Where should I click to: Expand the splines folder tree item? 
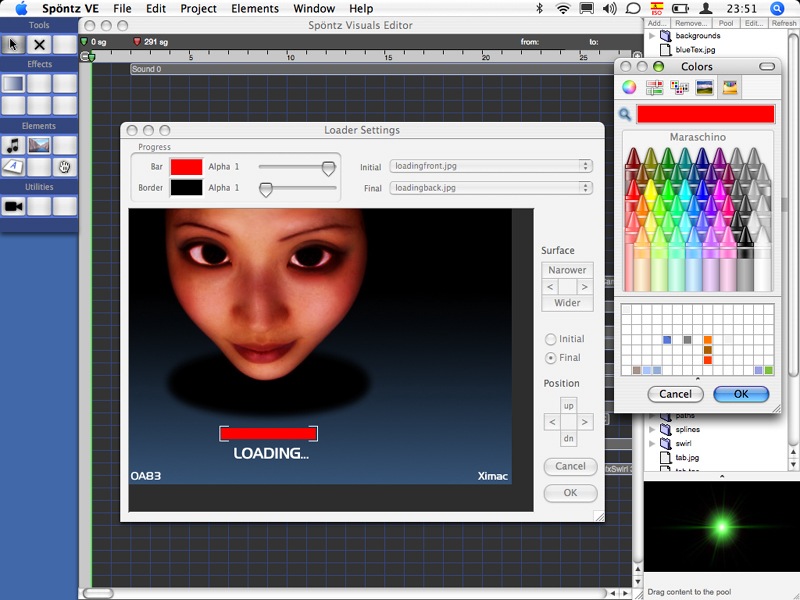[652, 430]
